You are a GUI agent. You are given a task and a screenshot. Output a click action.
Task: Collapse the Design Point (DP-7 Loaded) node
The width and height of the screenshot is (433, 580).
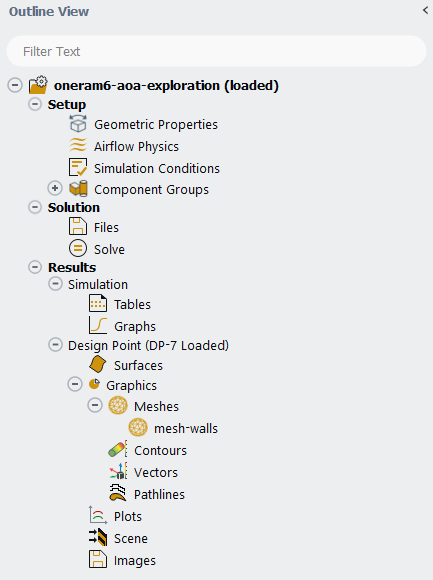point(55,345)
